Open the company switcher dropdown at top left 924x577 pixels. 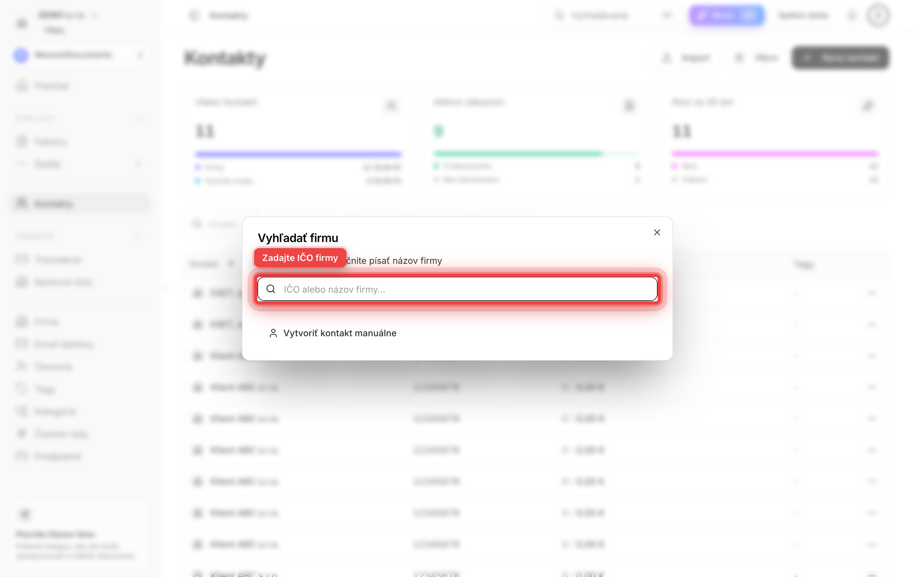pos(67,15)
